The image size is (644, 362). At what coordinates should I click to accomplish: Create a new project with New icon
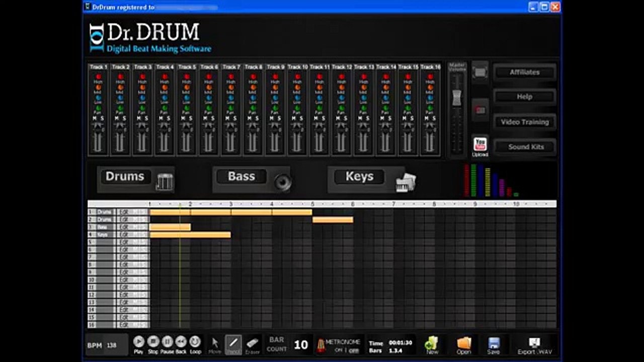(x=432, y=344)
